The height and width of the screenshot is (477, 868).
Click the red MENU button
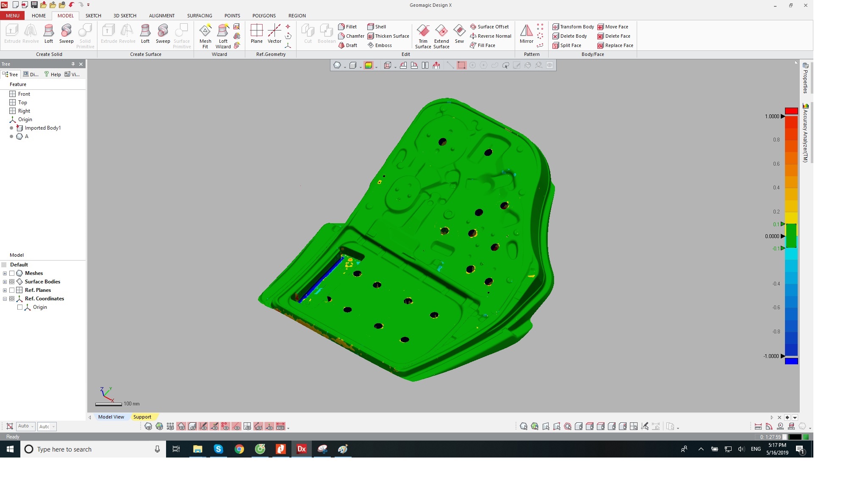tap(12, 16)
